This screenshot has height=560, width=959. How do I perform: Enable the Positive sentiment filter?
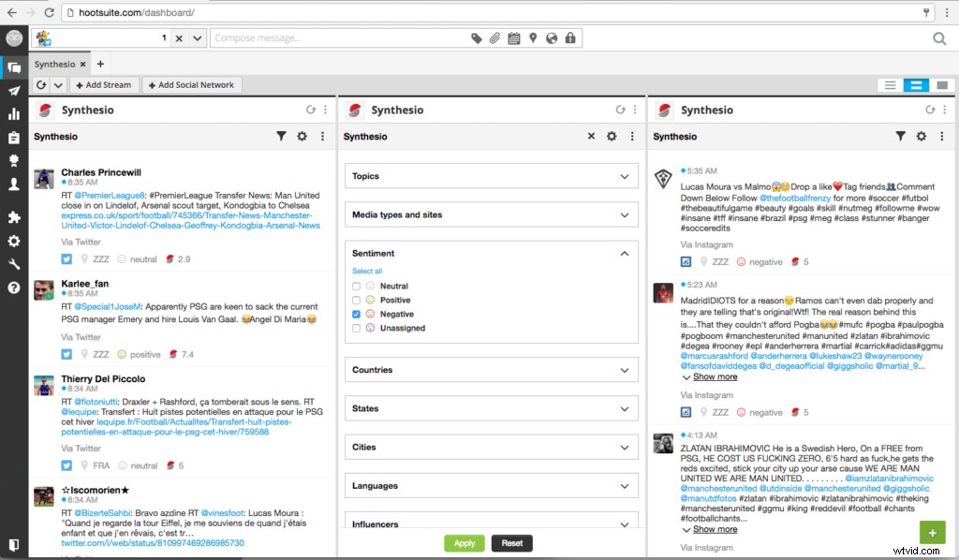pyautogui.click(x=357, y=300)
